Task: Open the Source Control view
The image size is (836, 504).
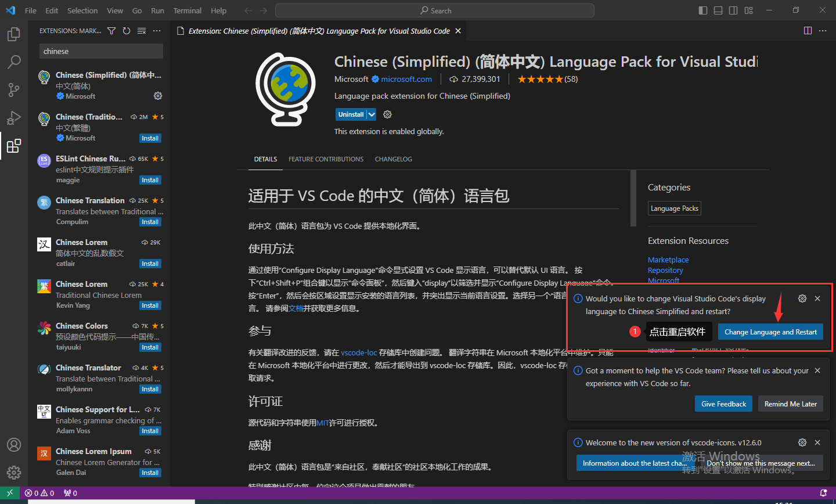Action: pos(14,89)
